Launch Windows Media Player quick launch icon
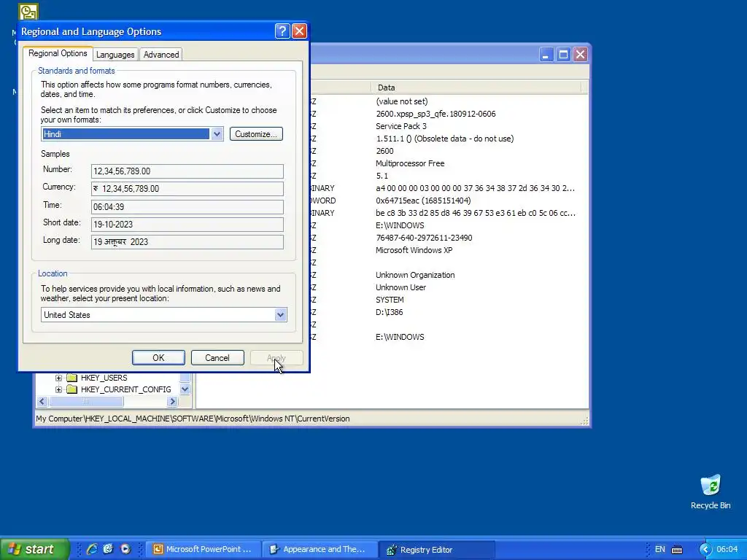This screenshot has height=560, width=747. point(125,549)
